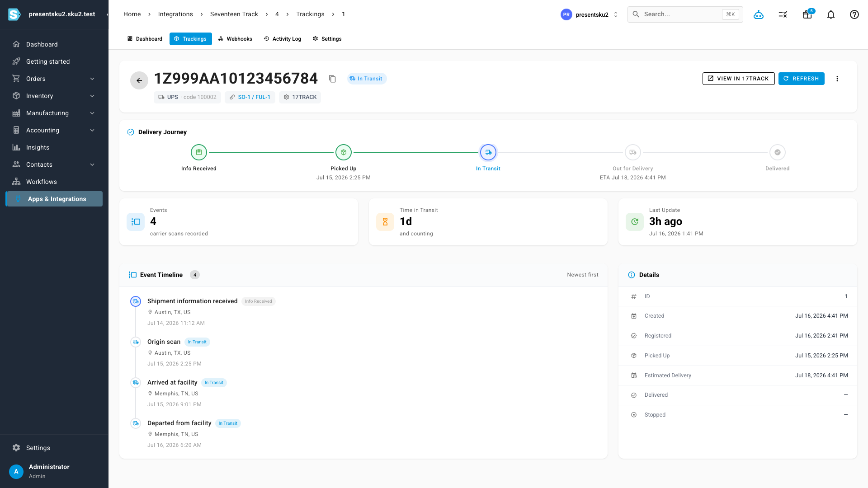The height and width of the screenshot is (488, 868).
Task: Select the Trackings tab
Action: [190, 39]
